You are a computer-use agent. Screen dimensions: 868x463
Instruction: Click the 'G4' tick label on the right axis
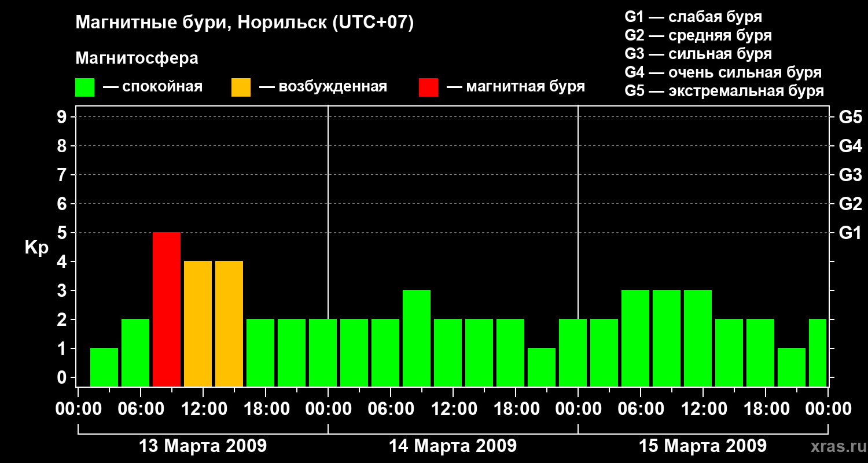(851, 146)
